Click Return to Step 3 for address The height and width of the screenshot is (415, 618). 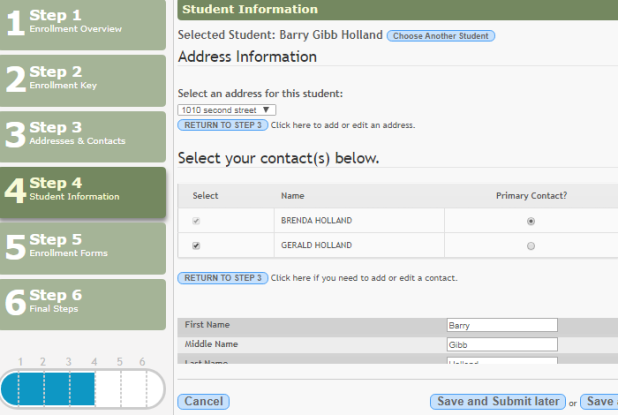[222, 125]
